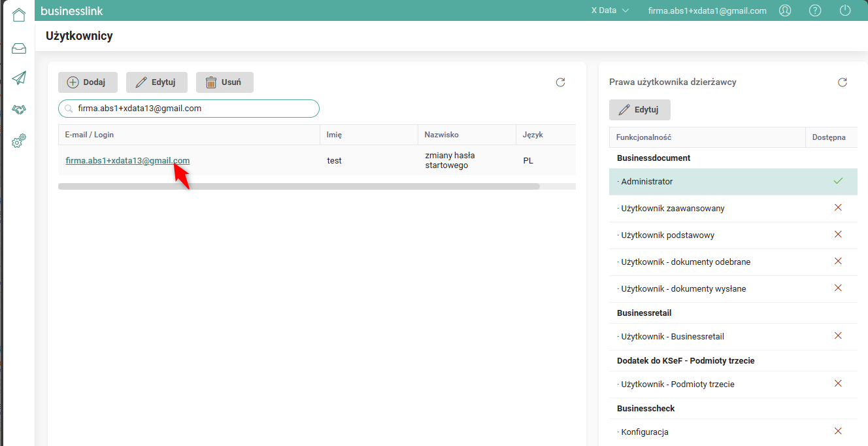This screenshot has width=868, height=446.
Task: Open the inbox tray icon in sidebar
Action: pos(19,48)
